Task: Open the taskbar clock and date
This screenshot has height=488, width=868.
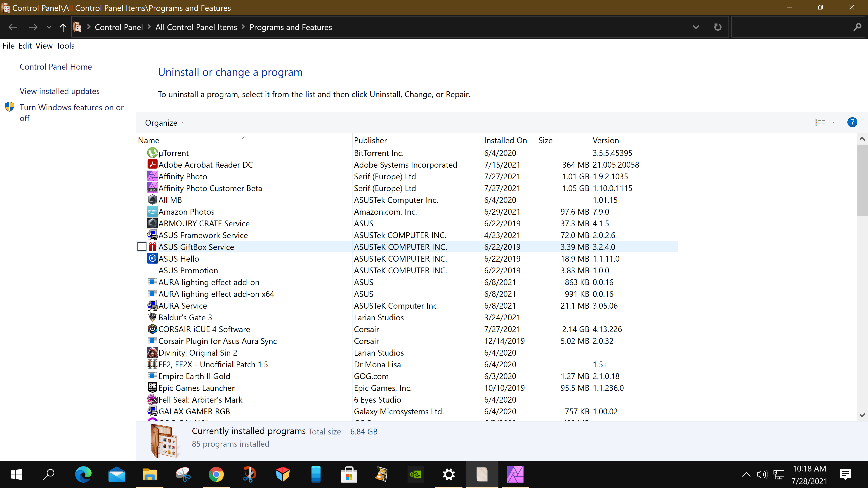Action: (809, 474)
